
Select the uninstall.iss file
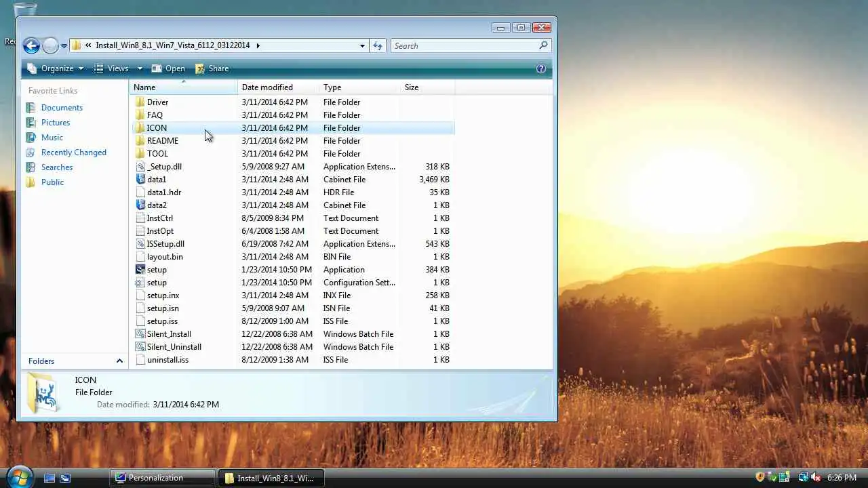167,360
